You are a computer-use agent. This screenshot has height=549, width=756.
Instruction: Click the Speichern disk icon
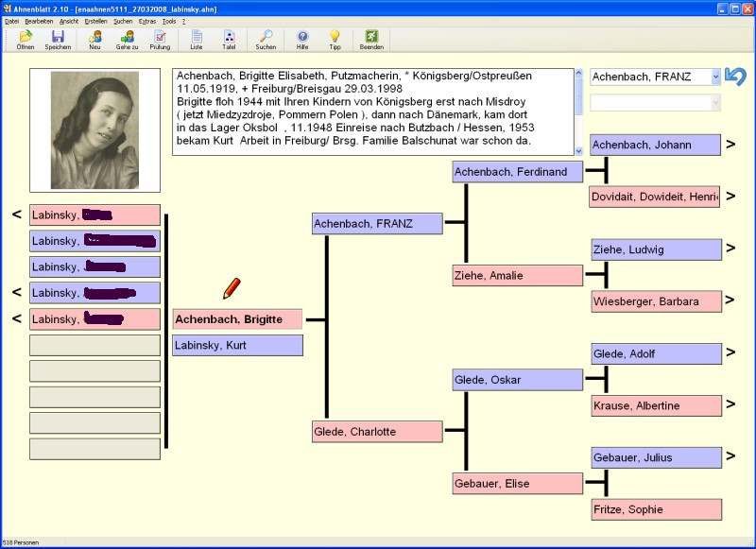click(x=58, y=36)
